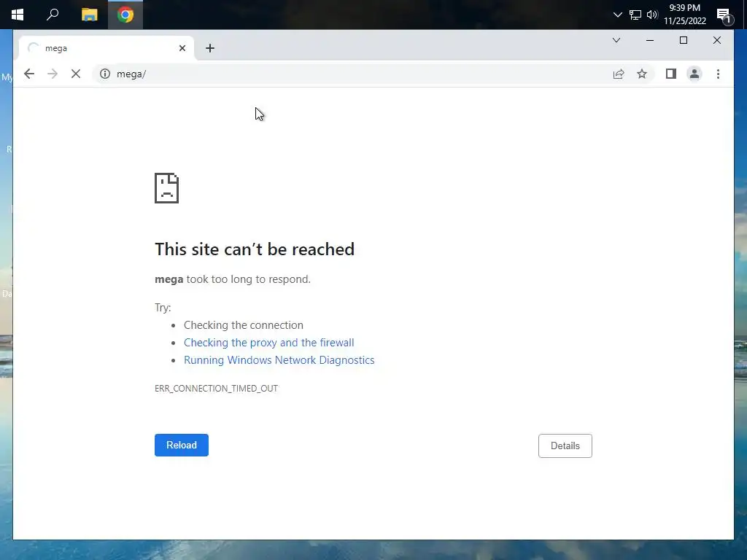Viewport: 747px width, 560px height.
Task: View site information icon in address bar
Action: coord(105,74)
